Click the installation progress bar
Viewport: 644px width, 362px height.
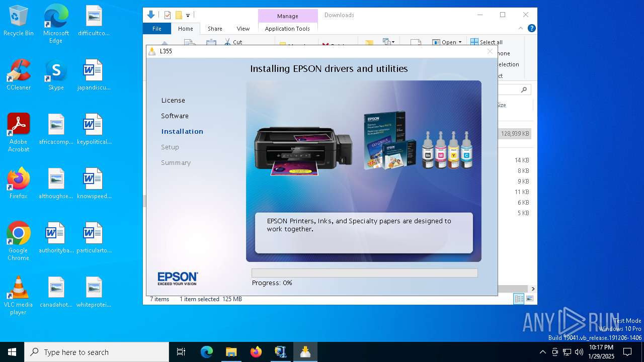tap(365, 273)
